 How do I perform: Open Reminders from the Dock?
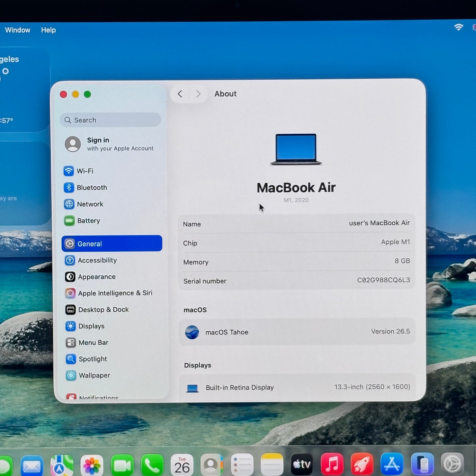point(242,464)
